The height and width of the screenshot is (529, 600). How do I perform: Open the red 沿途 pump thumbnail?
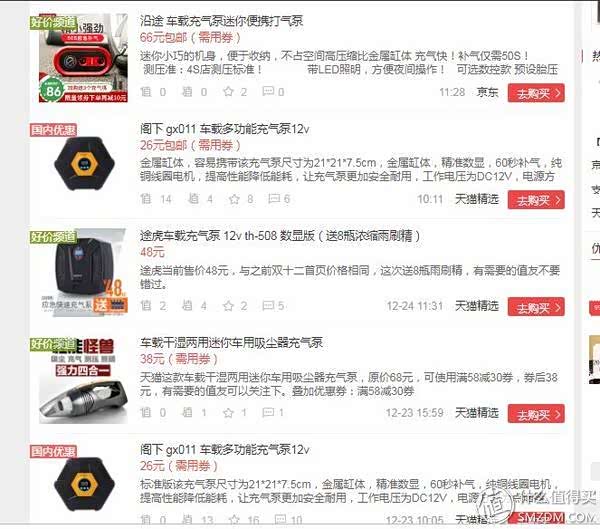click(x=83, y=58)
